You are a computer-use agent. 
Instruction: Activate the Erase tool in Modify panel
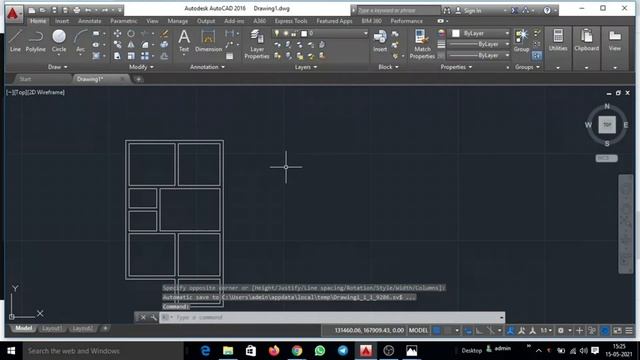coord(164,33)
